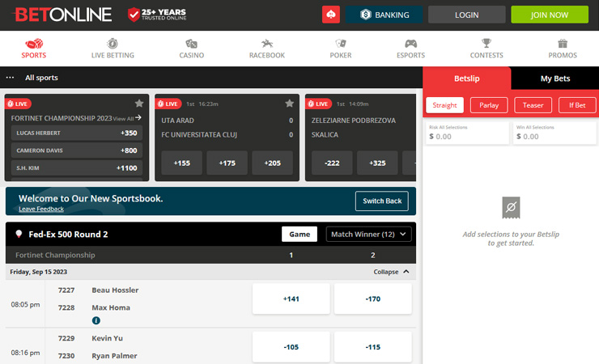
Task: Click the LIVE badge on UTA Arad card
Action: click(x=168, y=104)
